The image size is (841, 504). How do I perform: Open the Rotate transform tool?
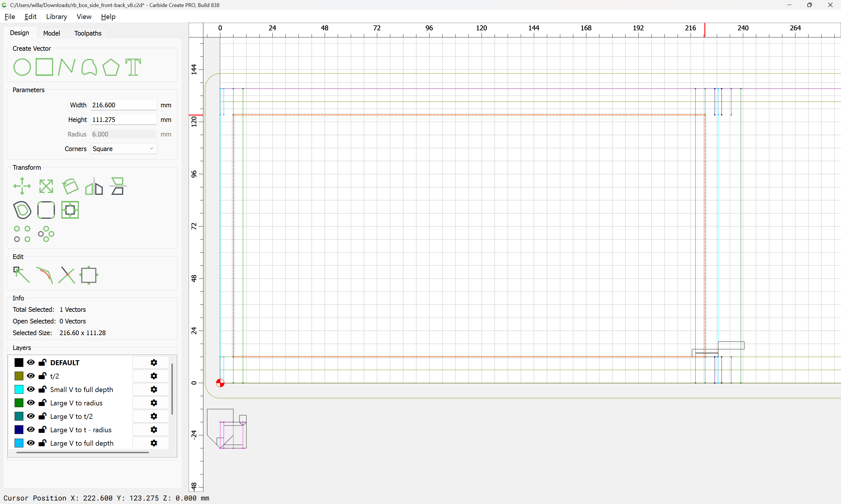point(70,186)
